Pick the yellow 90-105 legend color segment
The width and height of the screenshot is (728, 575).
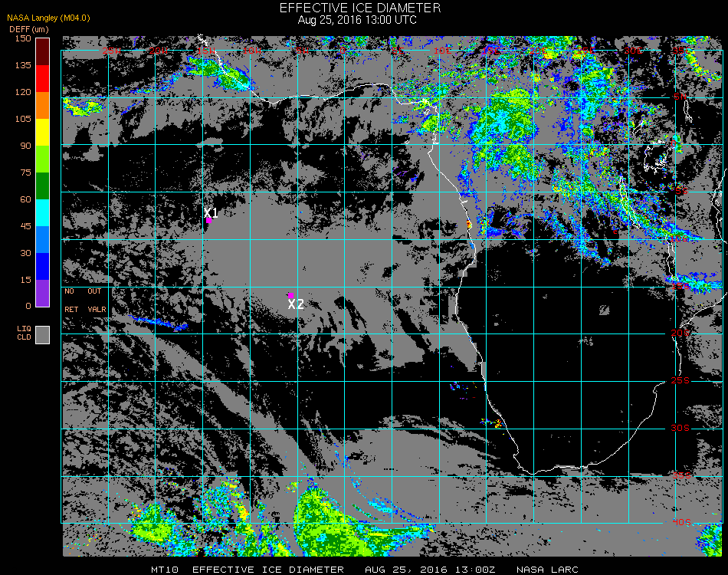[x=43, y=133]
